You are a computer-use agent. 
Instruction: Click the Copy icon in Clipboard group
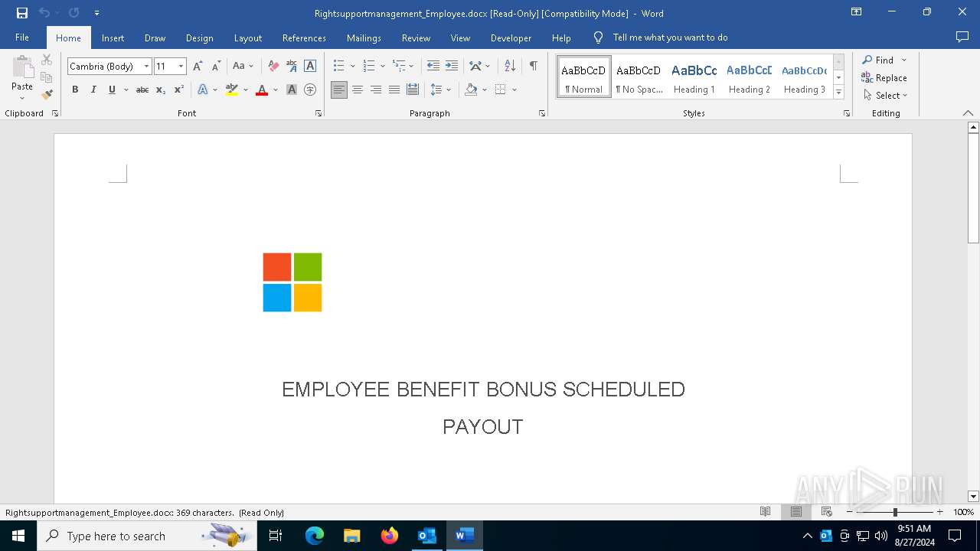tap(47, 77)
